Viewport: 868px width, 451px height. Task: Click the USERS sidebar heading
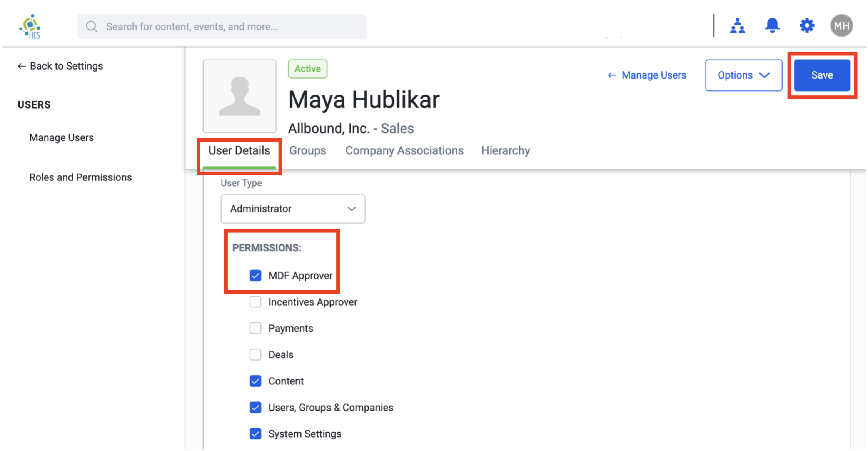34,105
